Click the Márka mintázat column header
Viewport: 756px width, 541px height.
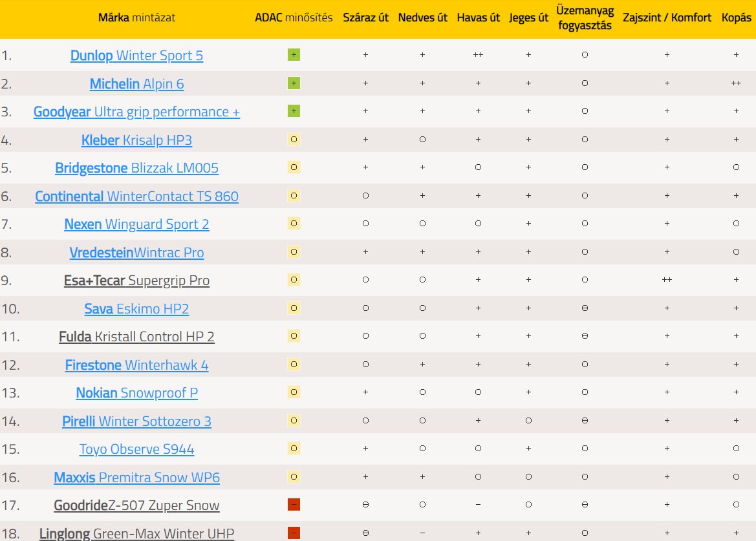[x=136, y=18]
